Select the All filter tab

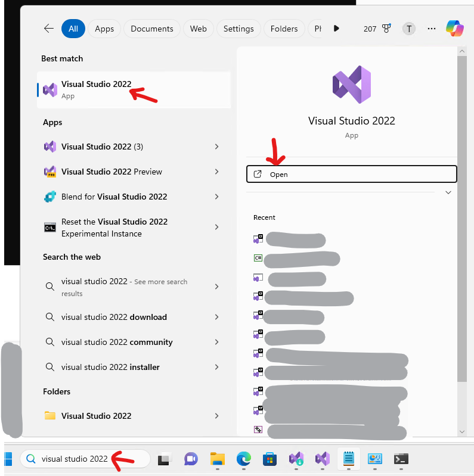coord(73,29)
